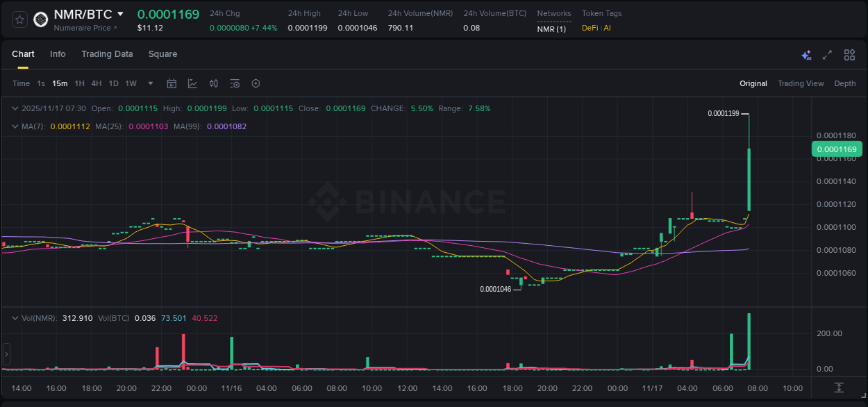Select the 1H timeframe interval
868x407 pixels.
[x=80, y=83]
